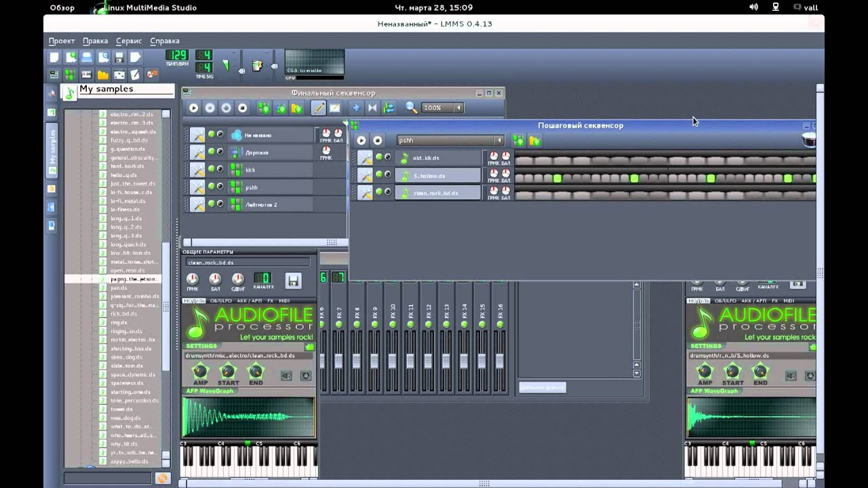Click the export project icon
Viewport: 868px width, 488px height.
pos(136,58)
